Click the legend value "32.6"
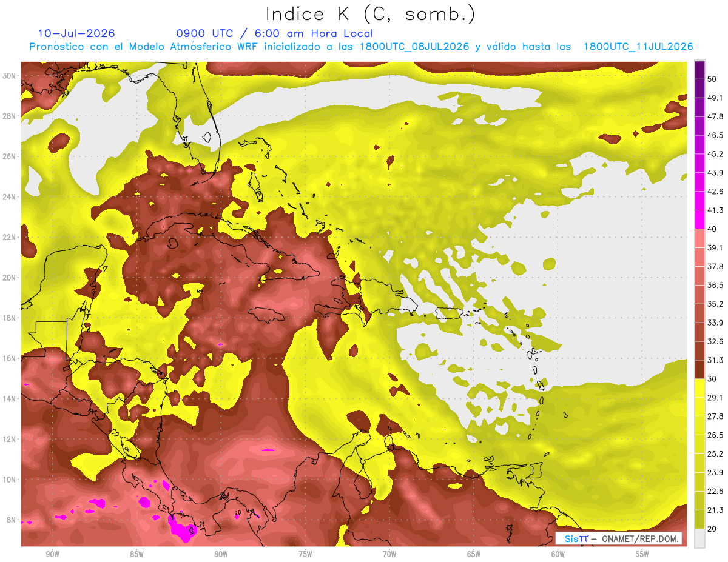The image size is (728, 562). 715,341
